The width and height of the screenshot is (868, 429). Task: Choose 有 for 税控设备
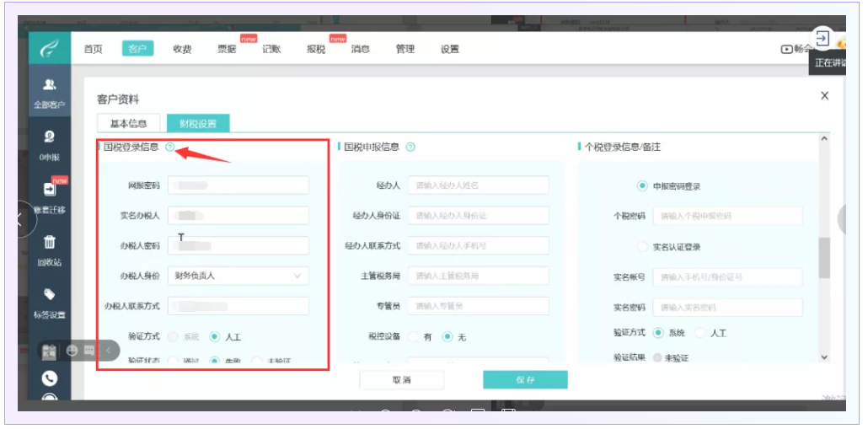[414, 337]
